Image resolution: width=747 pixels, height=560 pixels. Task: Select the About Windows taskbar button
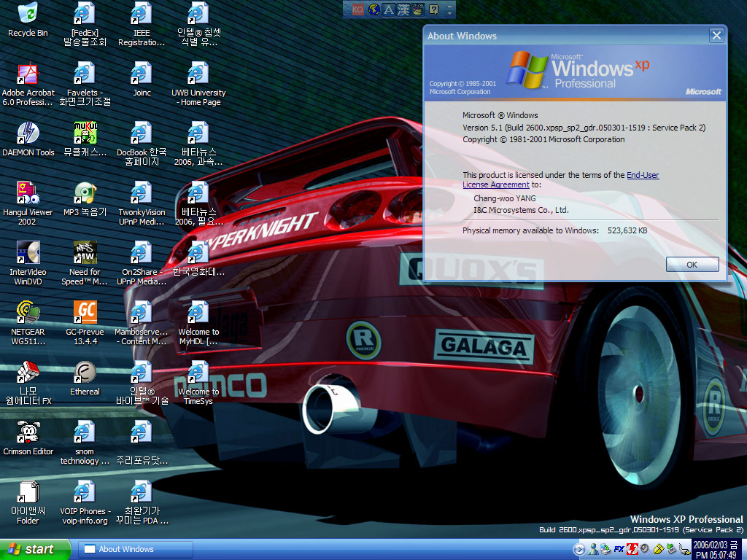pos(136,549)
